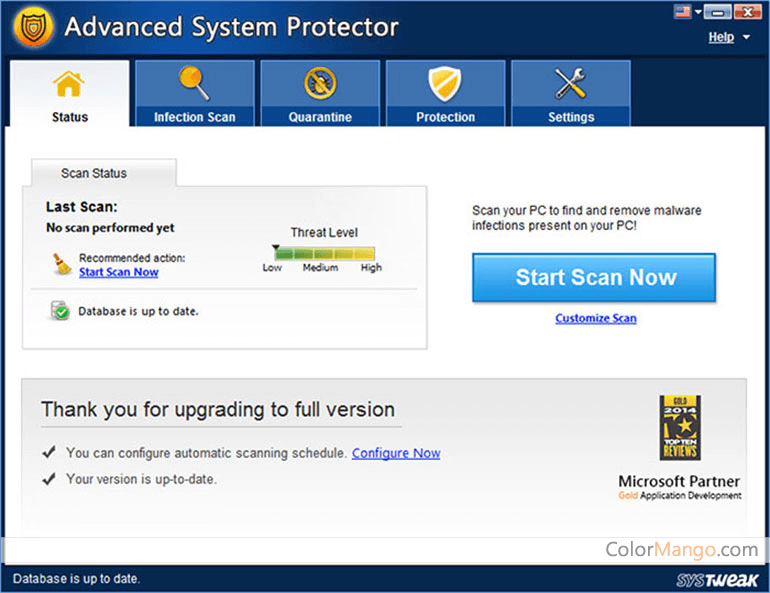Select the US flag language icon
The width and height of the screenshot is (770, 593).
click(x=682, y=12)
